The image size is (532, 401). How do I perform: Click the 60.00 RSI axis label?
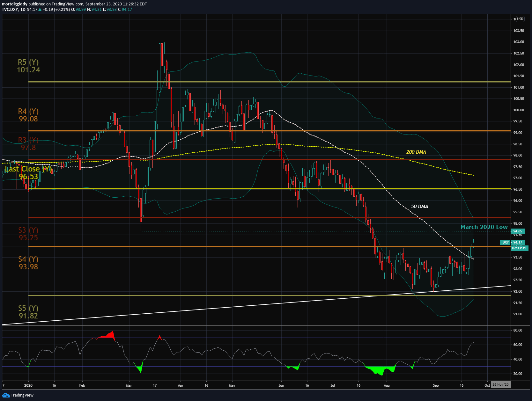coord(518,345)
